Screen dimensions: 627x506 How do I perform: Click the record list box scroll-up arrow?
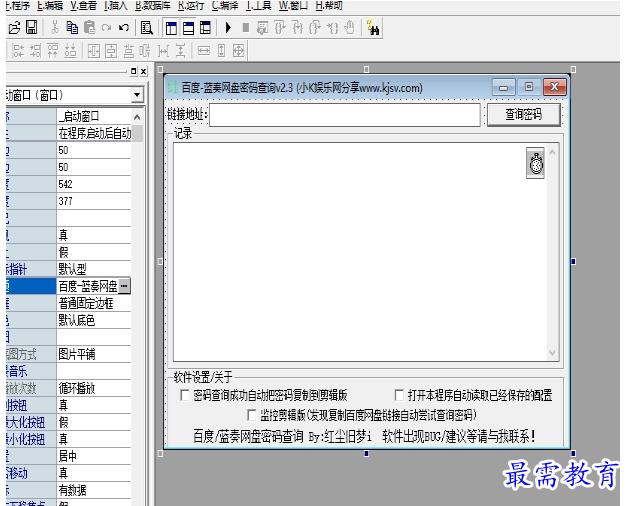pos(552,152)
